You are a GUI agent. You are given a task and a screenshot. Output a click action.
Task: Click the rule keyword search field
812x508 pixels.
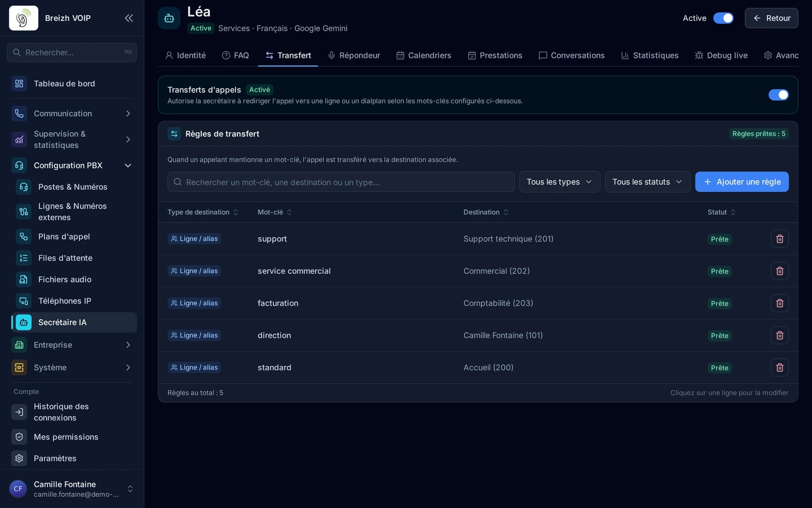[x=341, y=182]
